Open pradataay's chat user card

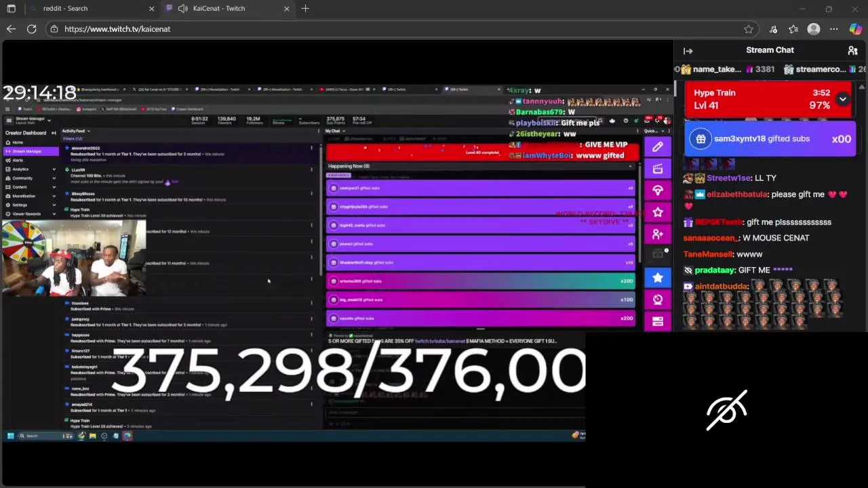(715, 270)
